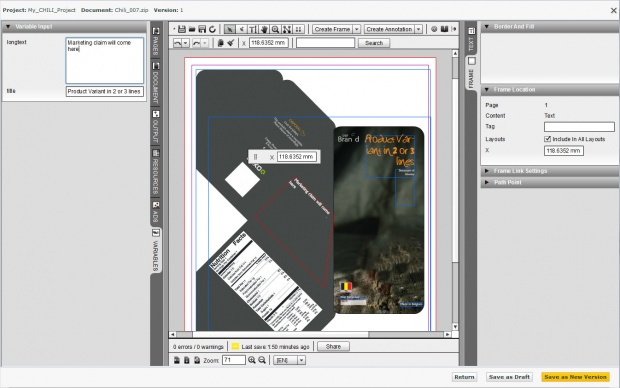Open the book help icon in toolbar
This screenshot has height=388, width=620.
(444, 29)
